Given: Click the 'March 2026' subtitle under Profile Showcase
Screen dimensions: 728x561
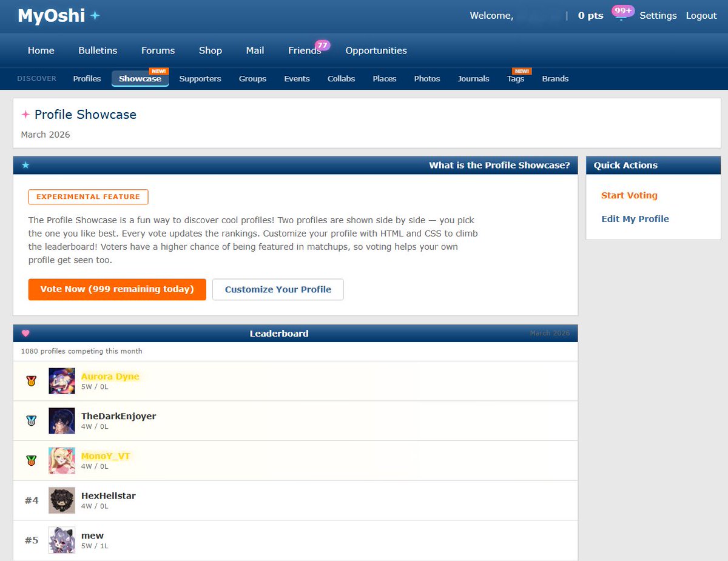Looking at the screenshot, I should pyautogui.click(x=45, y=135).
